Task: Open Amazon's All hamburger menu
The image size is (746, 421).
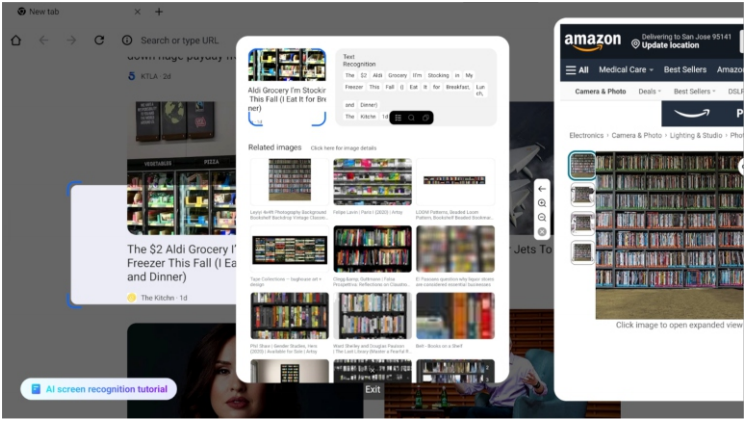Action: tap(577, 70)
